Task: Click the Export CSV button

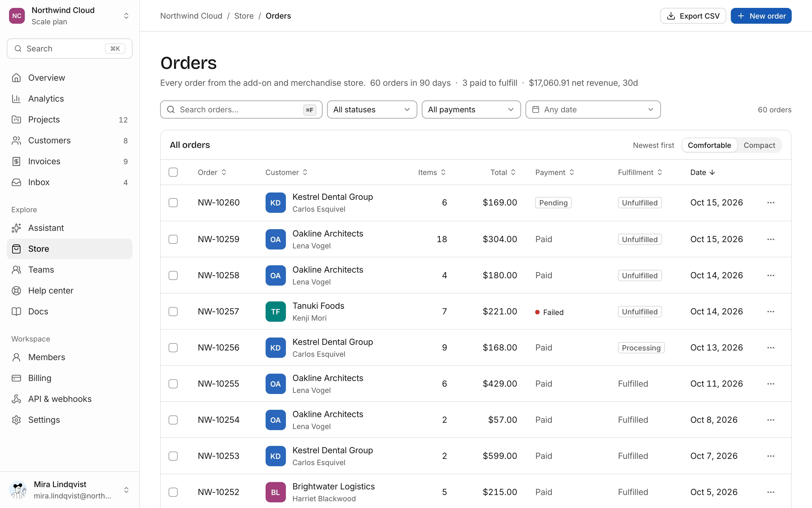Action: tap(693, 16)
